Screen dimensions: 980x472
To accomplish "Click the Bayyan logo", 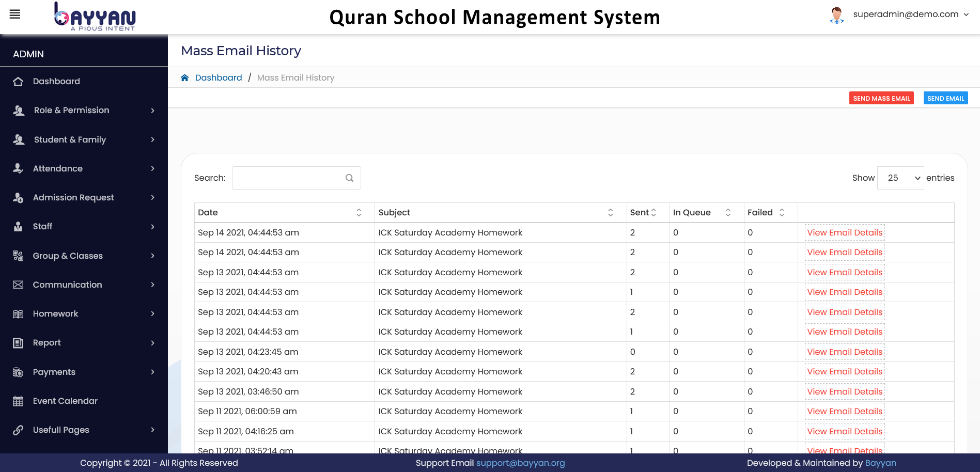I will (95, 17).
